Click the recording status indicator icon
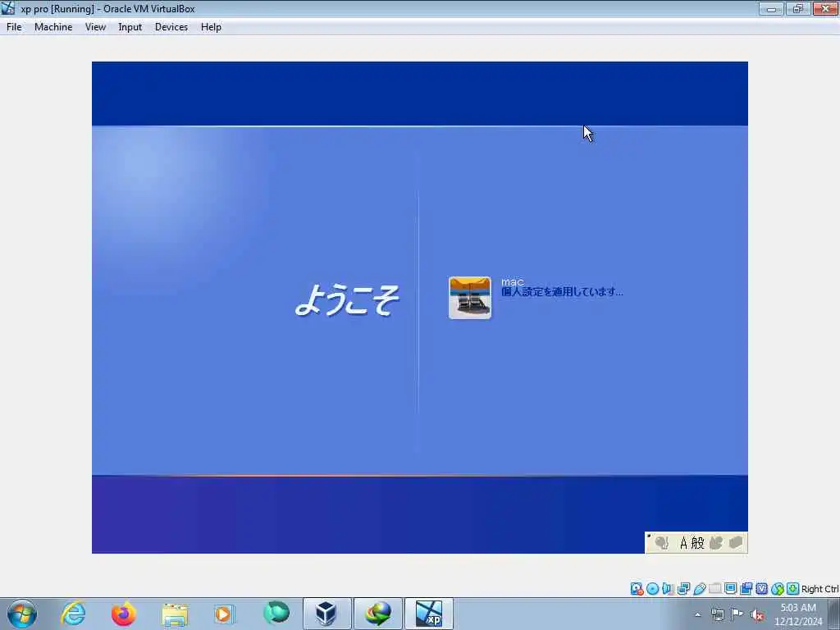Image resolution: width=840 pixels, height=630 pixels. tap(746, 589)
